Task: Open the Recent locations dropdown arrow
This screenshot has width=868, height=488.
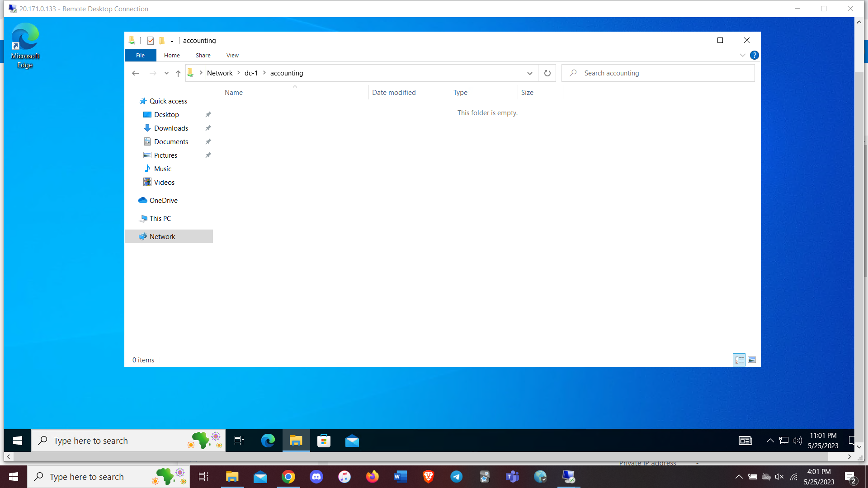Action: 166,73
